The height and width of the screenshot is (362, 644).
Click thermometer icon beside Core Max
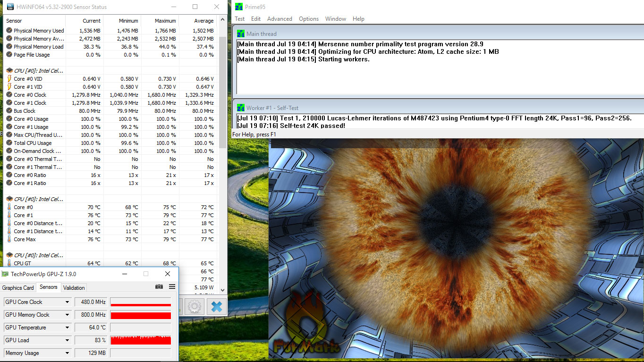click(9, 239)
